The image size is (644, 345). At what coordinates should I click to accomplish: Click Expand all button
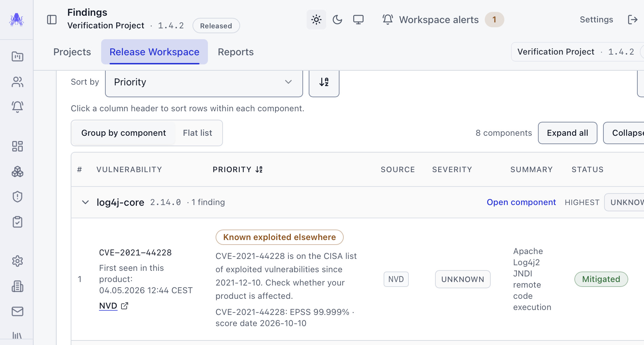tap(567, 133)
